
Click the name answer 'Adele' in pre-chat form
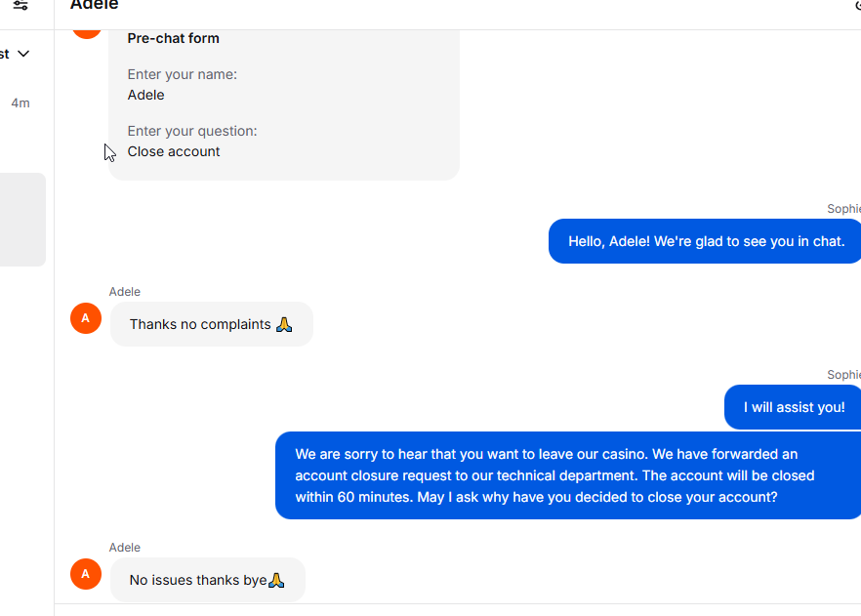146,95
